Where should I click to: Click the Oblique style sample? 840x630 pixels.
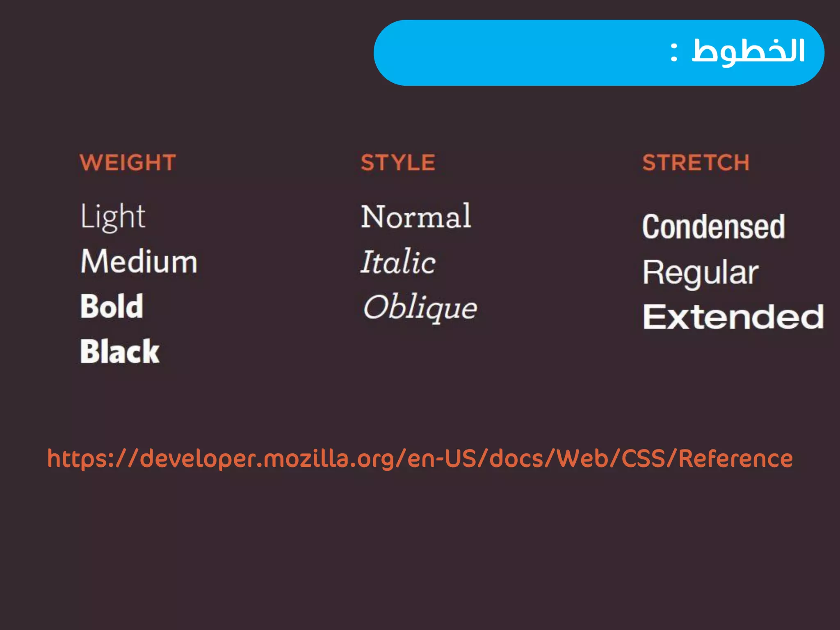pyautogui.click(x=420, y=307)
